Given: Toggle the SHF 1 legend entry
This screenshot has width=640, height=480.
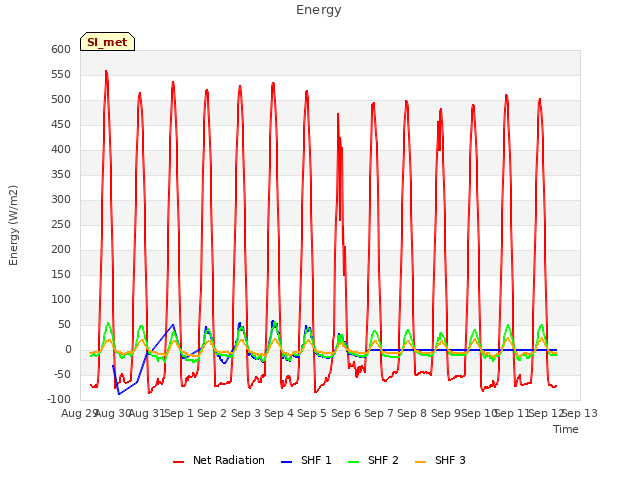Looking at the screenshot, I should click(306, 460).
